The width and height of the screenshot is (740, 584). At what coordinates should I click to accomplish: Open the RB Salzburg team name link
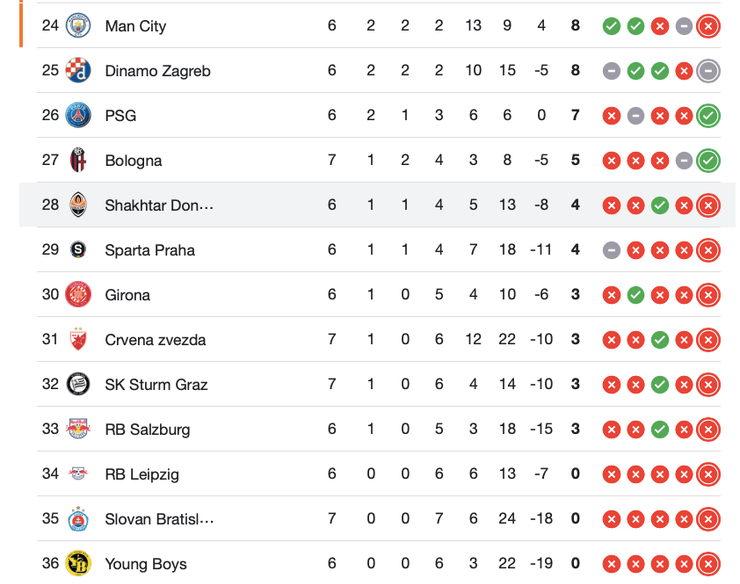tap(147, 430)
